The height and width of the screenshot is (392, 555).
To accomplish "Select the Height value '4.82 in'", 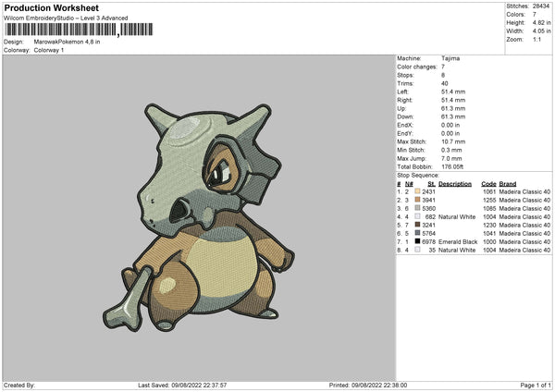I will click(x=541, y=22).
